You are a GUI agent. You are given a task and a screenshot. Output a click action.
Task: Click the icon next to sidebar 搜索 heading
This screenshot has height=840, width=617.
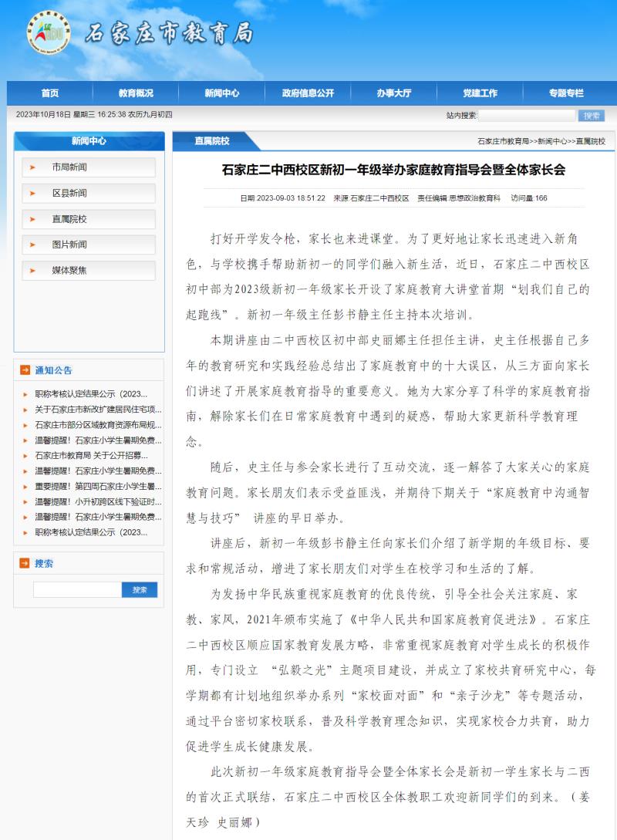click(x=25, y=564)
